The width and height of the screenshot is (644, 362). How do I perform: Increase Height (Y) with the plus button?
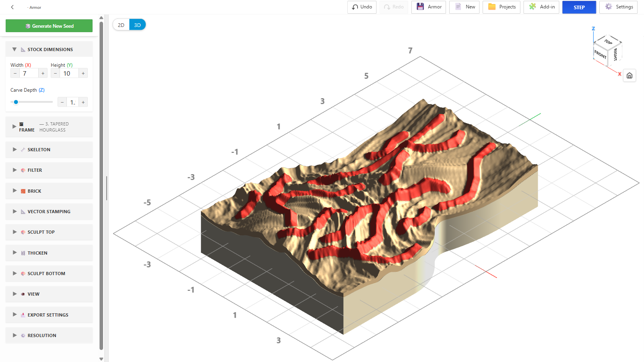[x=83, y=73]
